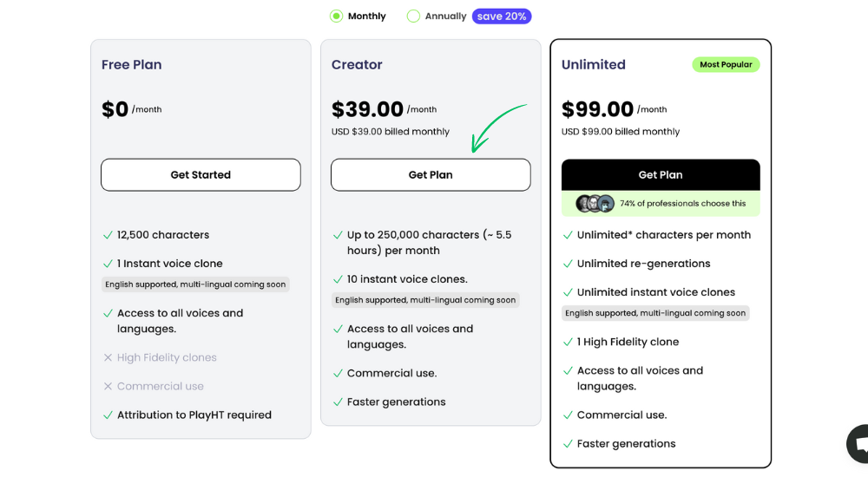The image size is (868, 477).
Task: Click the Most Popular badge
Action: point(726,65)
